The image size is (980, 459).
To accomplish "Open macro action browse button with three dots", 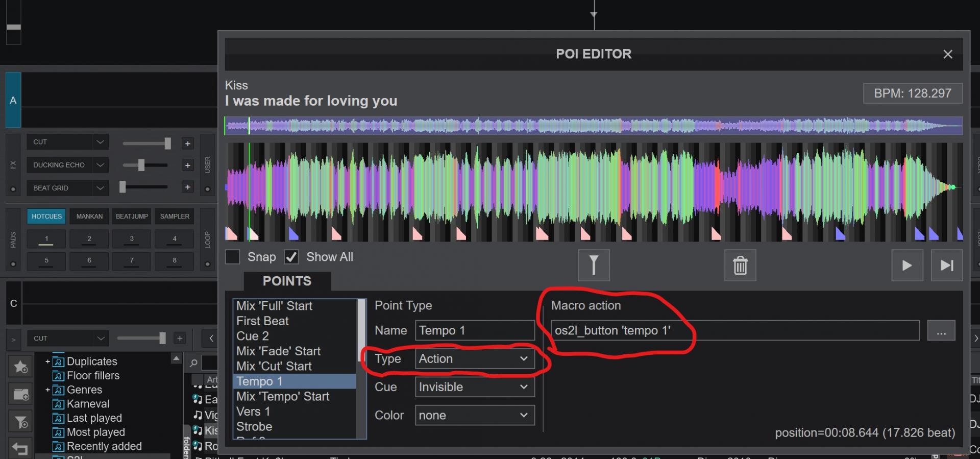I will point(941,330).
